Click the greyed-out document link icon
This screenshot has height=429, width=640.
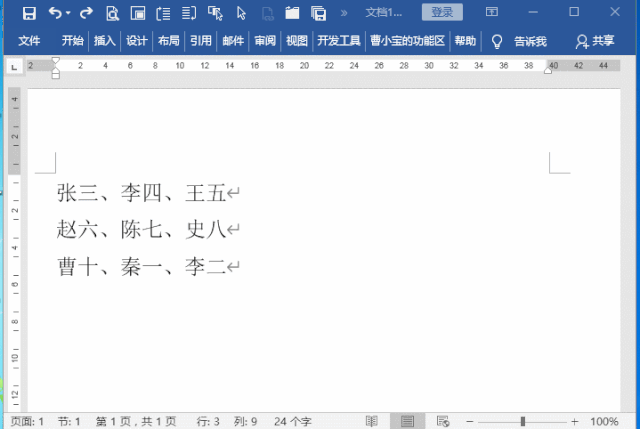pos(267,14)
